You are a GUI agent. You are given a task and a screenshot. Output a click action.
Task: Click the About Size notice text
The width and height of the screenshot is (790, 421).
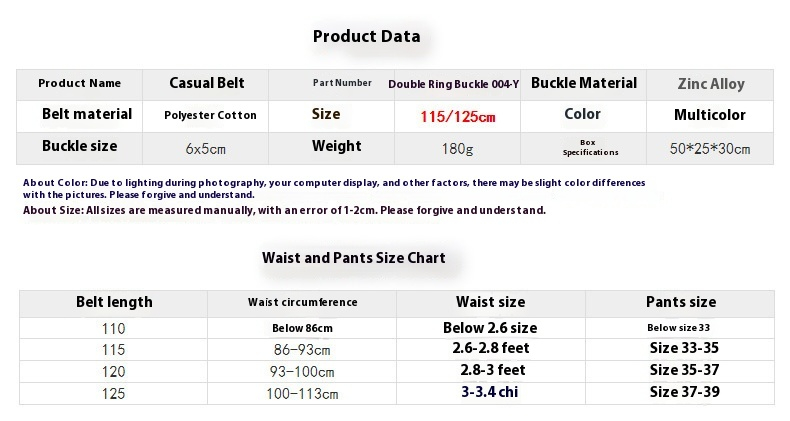tap(284, 210)
